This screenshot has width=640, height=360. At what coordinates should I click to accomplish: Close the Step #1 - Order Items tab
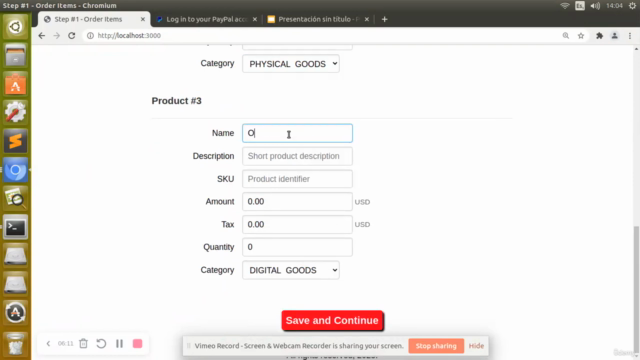(143, 19)
